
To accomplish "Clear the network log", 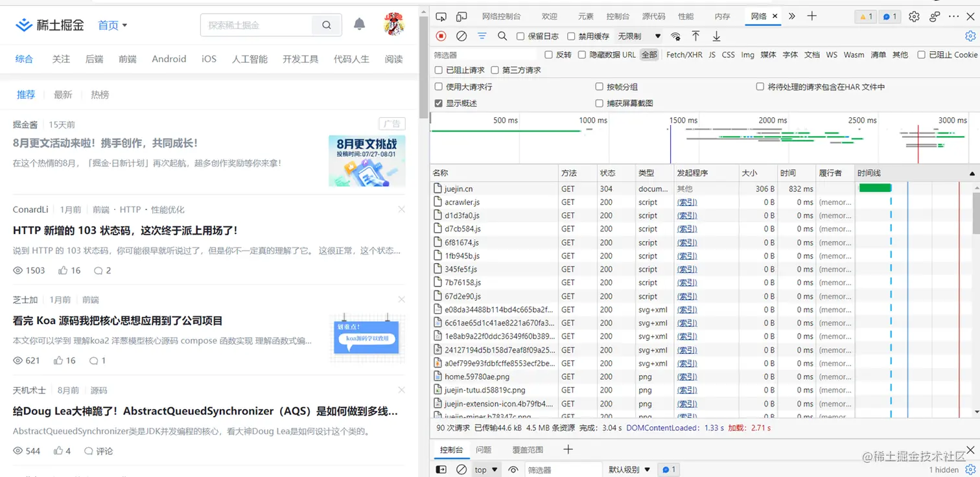I will click(x=461, y=36).
